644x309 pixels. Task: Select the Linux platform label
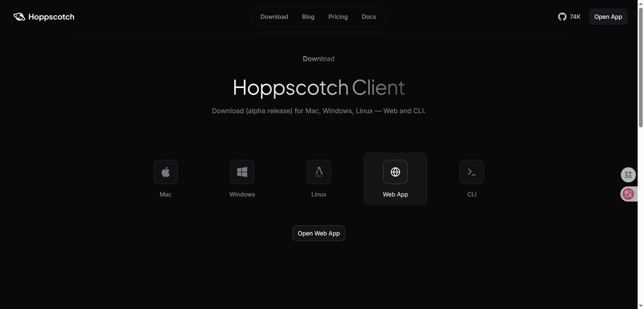point(319,194)
